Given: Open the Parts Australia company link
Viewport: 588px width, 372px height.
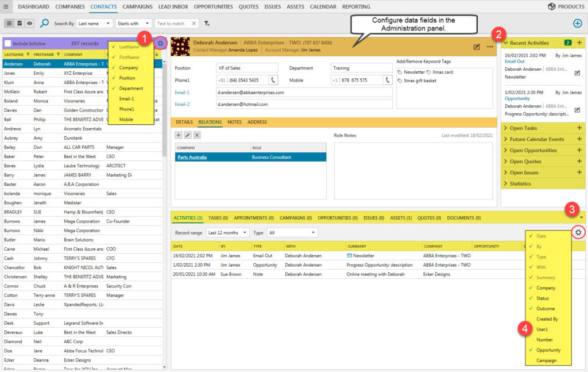Looking at the screenshot, I should 192,157.
